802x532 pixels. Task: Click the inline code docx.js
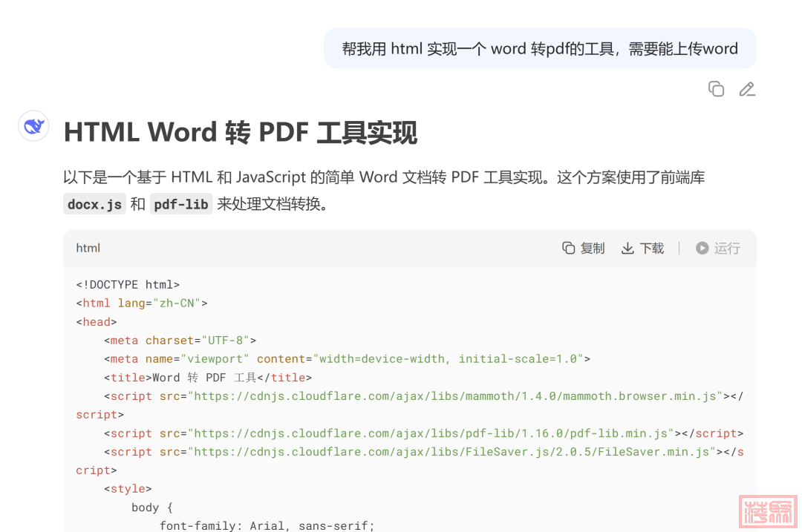tap(94, 205)
